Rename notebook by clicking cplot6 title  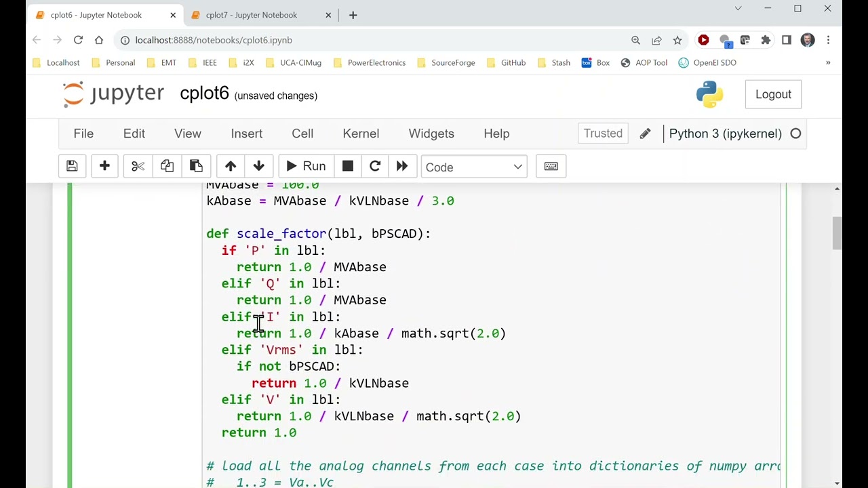pos(204,94)
